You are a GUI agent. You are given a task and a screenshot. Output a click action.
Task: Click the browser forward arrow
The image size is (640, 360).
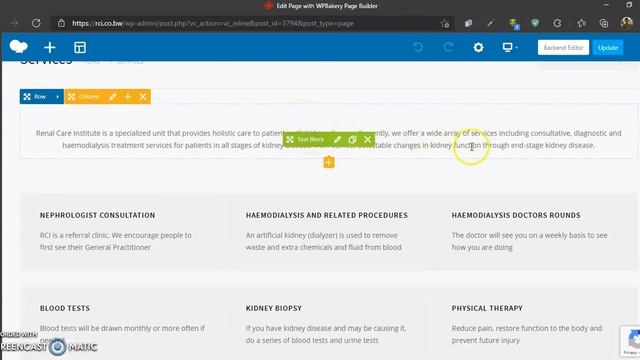[15, 23]
